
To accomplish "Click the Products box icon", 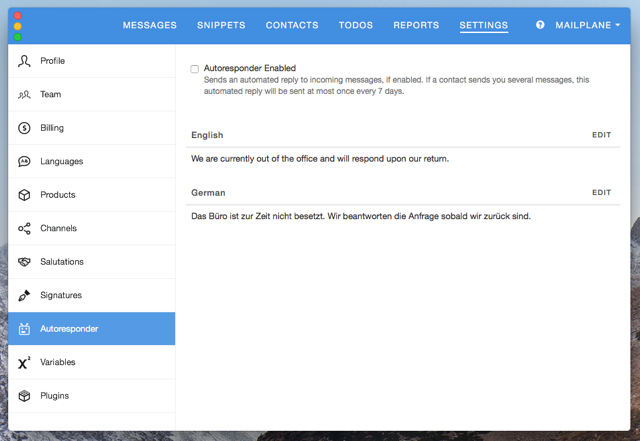I will tap(24, 195).
